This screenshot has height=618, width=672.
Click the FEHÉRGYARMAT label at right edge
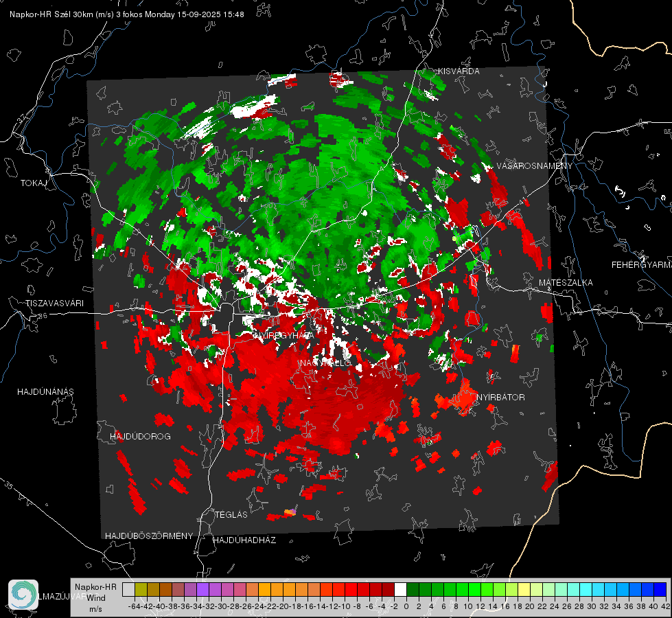point(642,264)
